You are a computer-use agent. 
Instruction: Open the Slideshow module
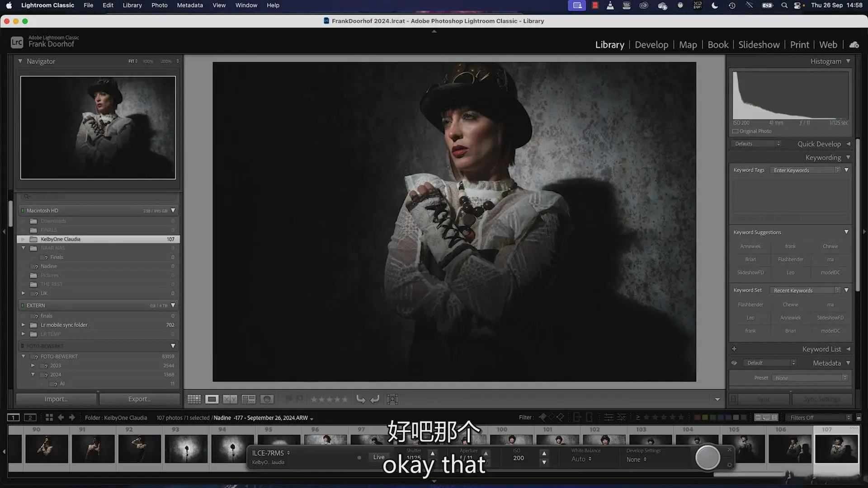759,44
